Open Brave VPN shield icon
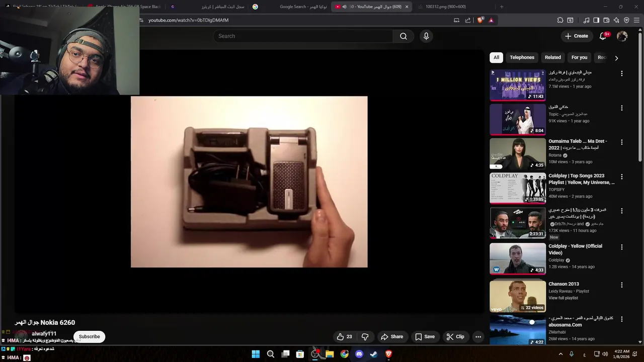 (x=626, y=20)
